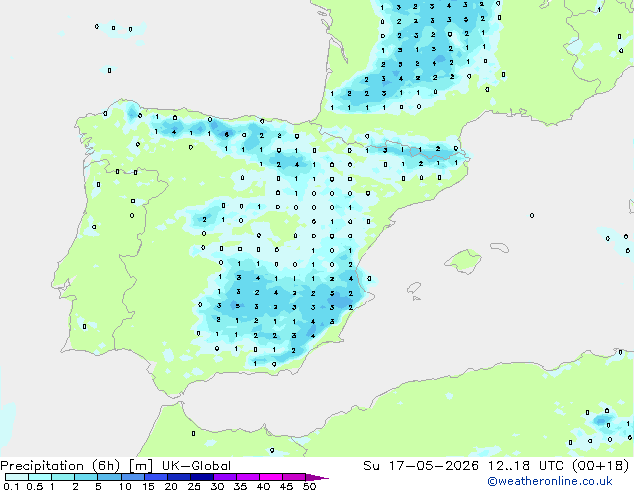Screen dimensions: 634x490
Task: Click the 'UK-Global' model label
Action: click(x=197, y=466)
